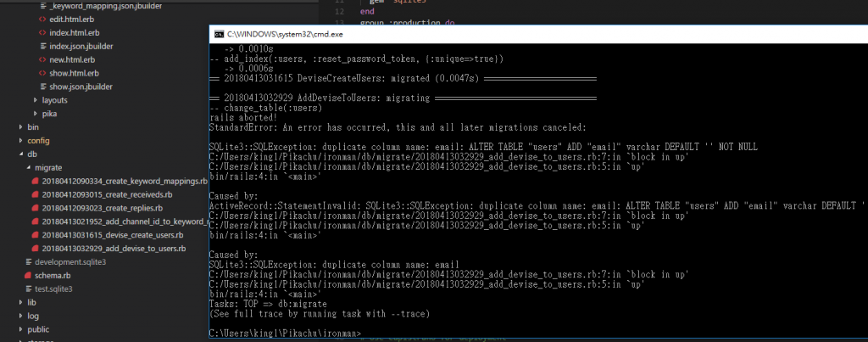Viewport: 868px width, 342px height.
Task: Select development.sqlite3 database file
Action: (70, 261)
